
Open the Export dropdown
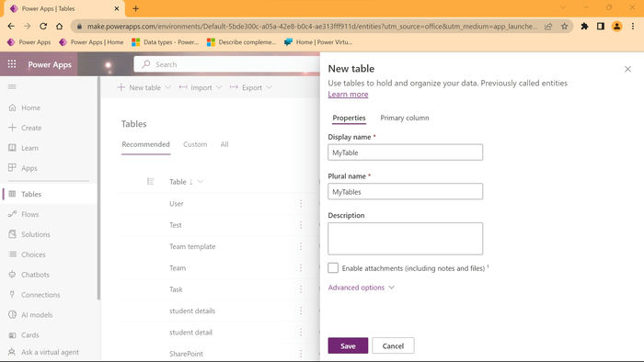(269, 87)
